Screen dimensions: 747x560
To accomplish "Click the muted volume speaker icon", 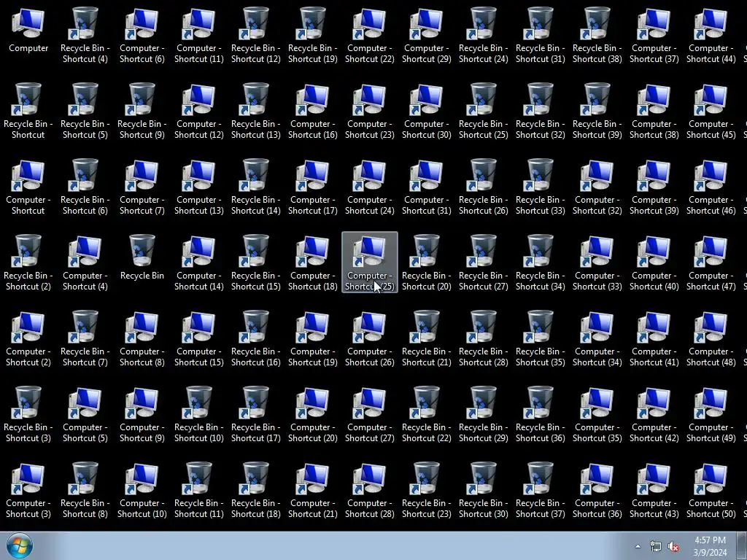I will pyautogui.click(x=673, y=547).
